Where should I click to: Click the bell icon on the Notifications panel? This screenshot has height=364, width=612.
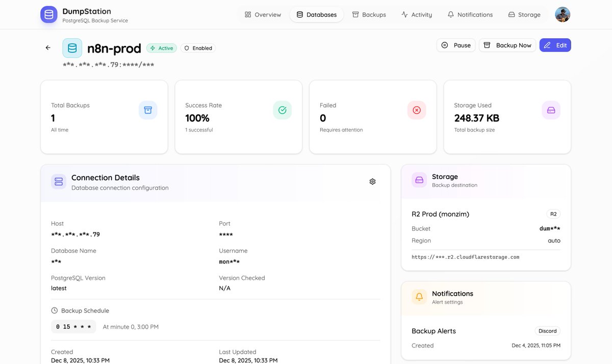pos(419,296)
